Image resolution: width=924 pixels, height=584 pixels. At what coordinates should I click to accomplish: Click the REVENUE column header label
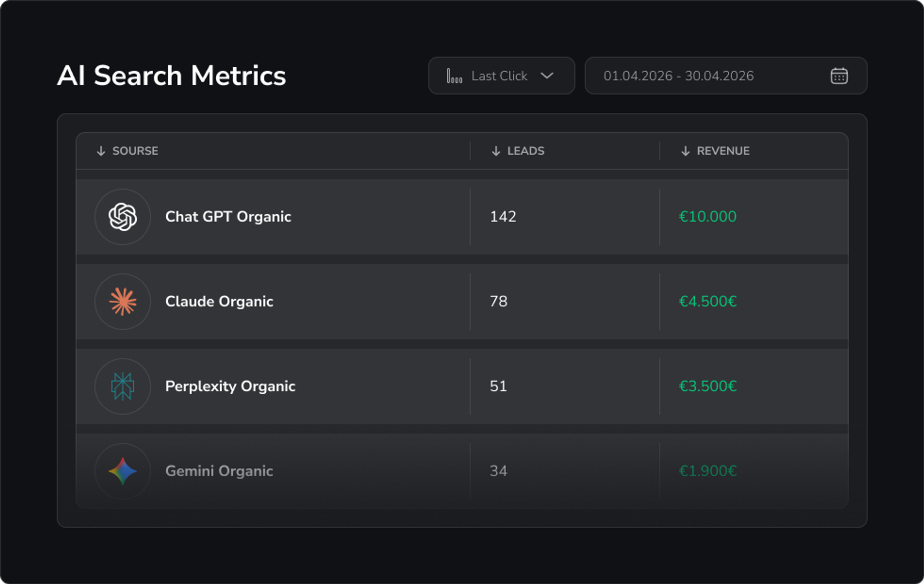click(723, 151)
